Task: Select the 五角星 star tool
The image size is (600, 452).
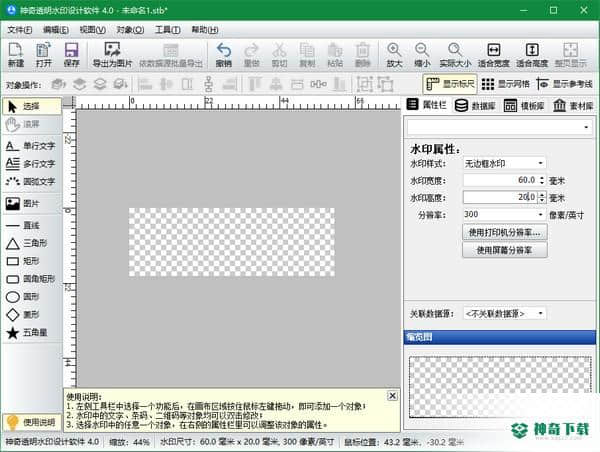Action: (32, 333)
